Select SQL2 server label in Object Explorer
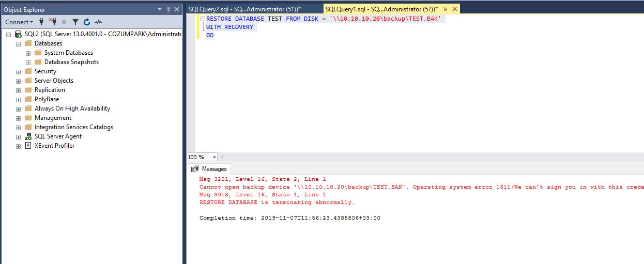The image size is (644, 264). (103, 34)
